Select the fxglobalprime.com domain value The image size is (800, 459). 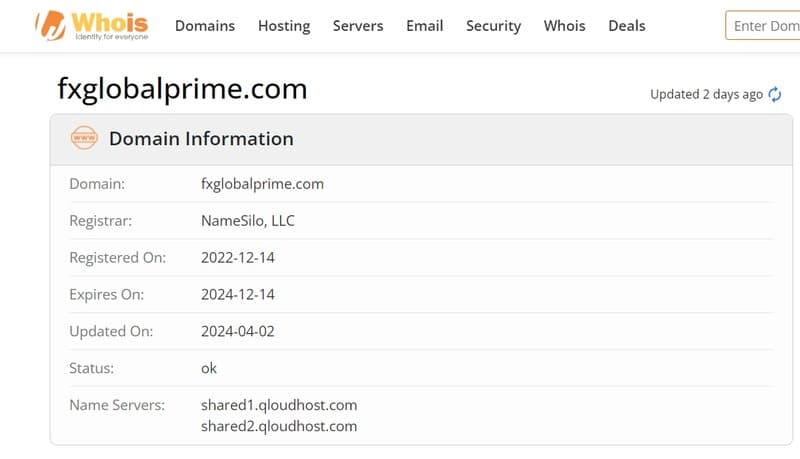click(x=262, y=184)
